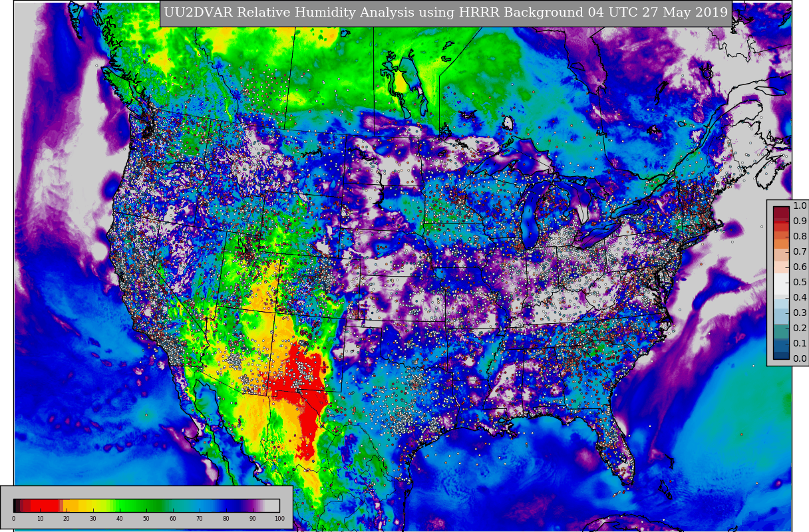This screenshot has width=809, height=532.
Task: Click the 40 tick label on the humidity colorbar
Action: [120, 519]
